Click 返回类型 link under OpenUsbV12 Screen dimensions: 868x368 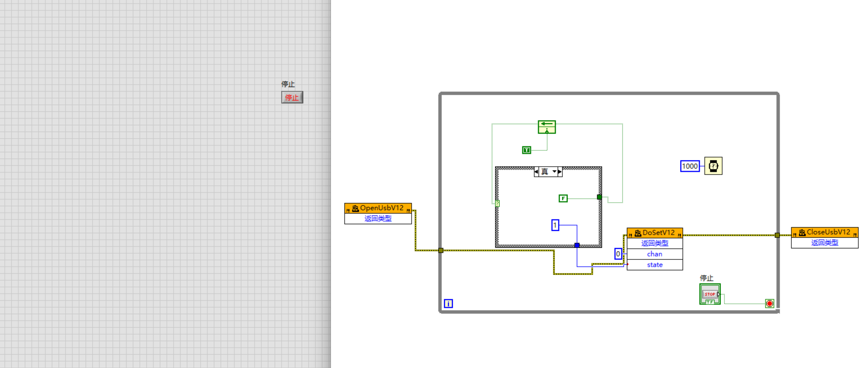tap(378, 218)
